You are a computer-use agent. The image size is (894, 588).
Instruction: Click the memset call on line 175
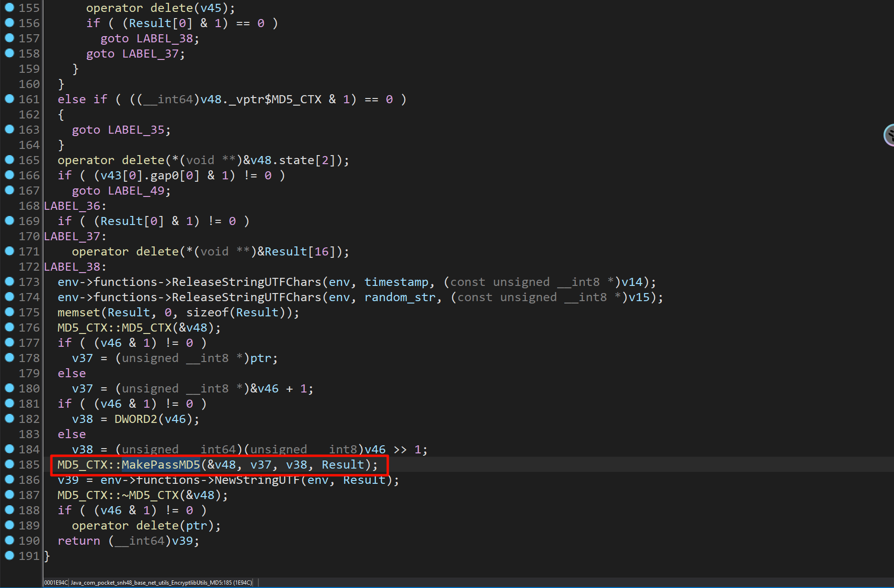(79, 313)
